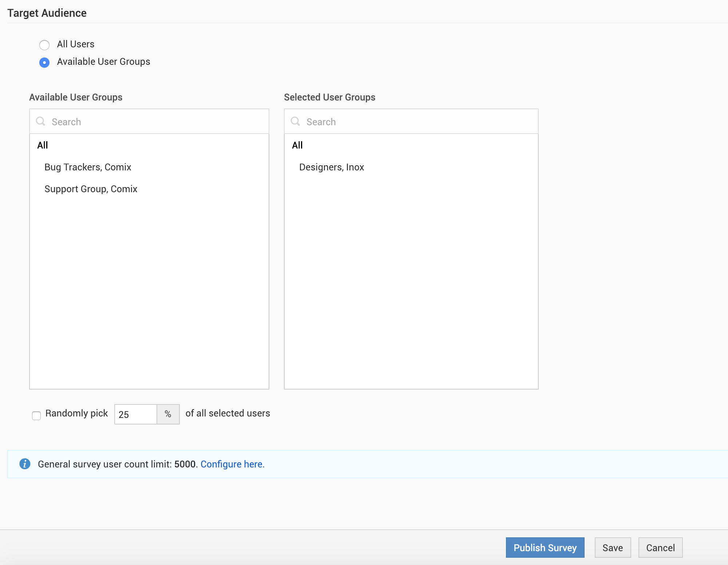Image resolution: width=728 pixels, height=565 pixels.
Task: Select the Available User Groups radio option
Action: 44,63
